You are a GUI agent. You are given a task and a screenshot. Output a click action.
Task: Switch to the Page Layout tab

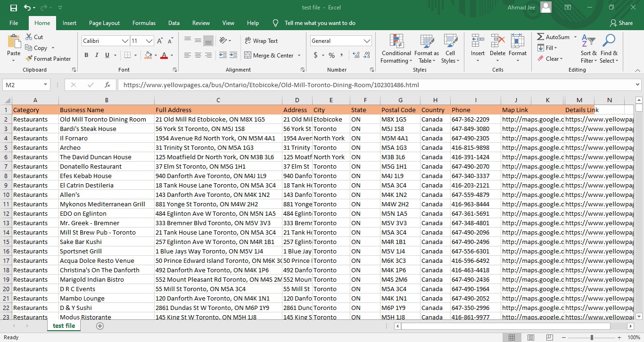[104, 23]
